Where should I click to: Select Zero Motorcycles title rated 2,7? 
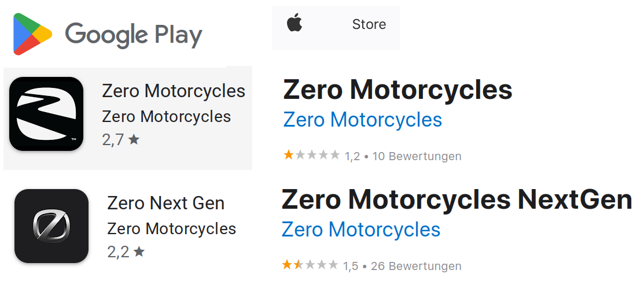(x=173, y=91)
